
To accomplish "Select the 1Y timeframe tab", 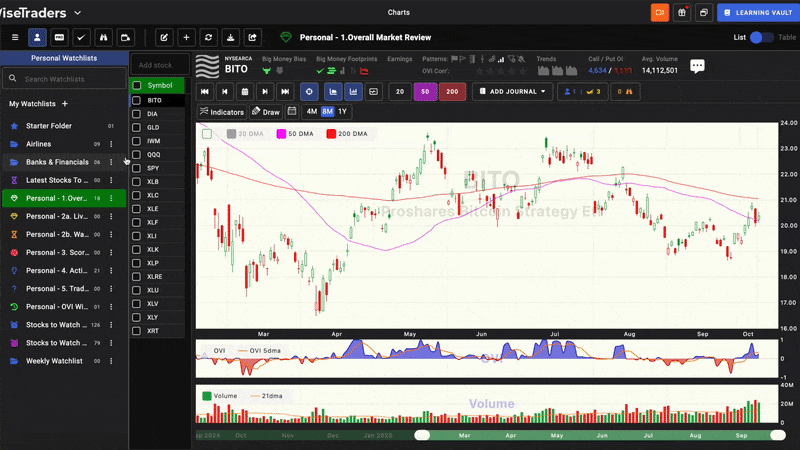I will coord(343,112).
